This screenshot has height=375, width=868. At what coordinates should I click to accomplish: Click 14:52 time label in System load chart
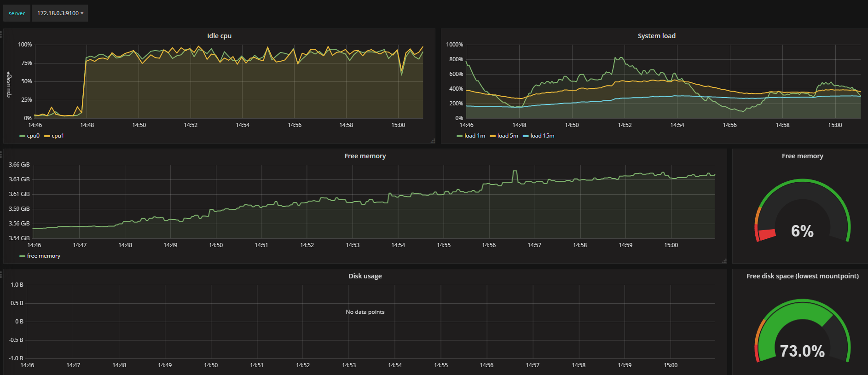click(x=625, y=125)
